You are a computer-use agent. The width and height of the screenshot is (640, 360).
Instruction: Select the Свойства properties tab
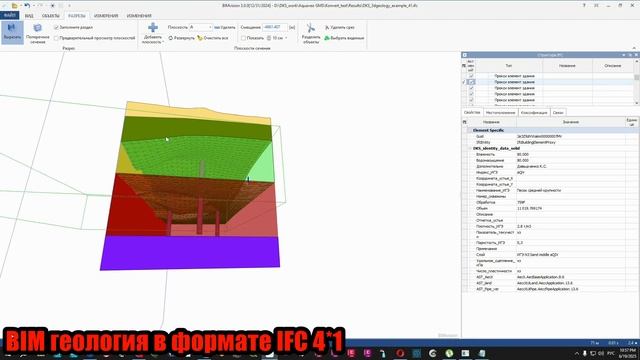click(x=472, y=113)
